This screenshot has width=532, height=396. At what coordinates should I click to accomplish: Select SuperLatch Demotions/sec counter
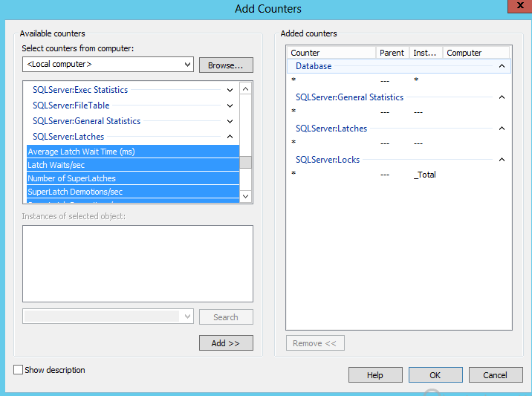(133, 192)
